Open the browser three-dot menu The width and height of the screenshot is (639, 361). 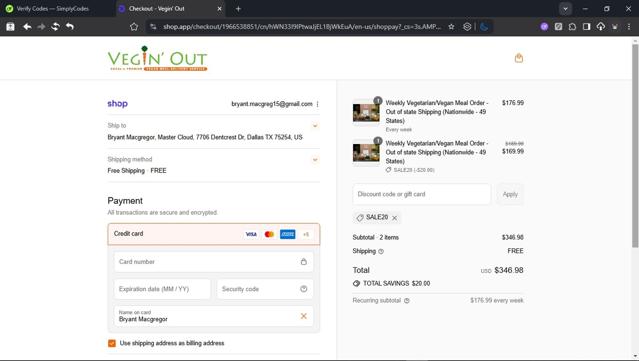click(x=629, y=26)
